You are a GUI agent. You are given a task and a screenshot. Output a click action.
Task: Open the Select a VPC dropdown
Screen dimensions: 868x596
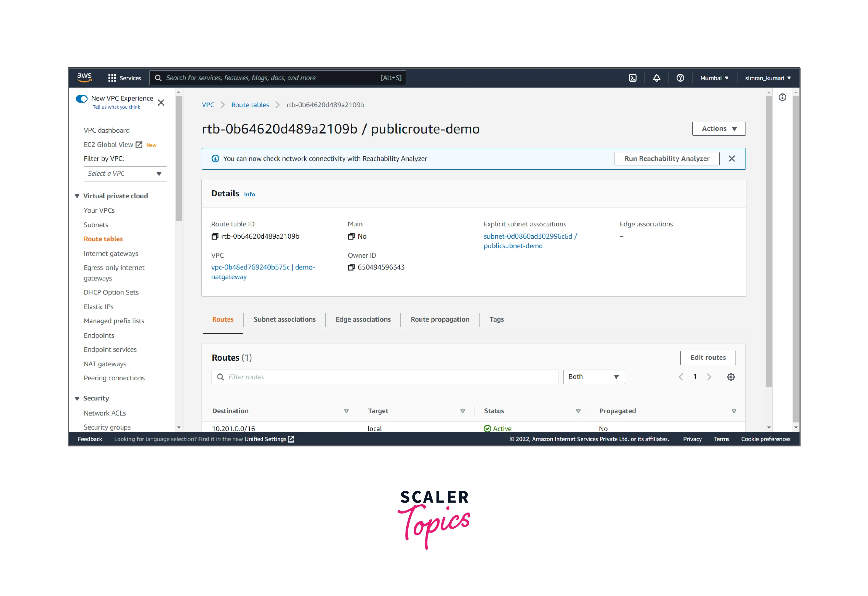(x=125, y=174)
